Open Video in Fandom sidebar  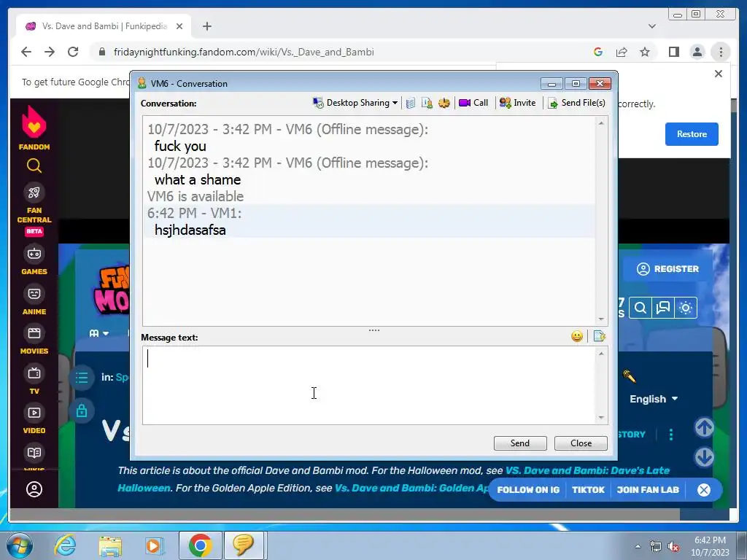tap(34, 419)
